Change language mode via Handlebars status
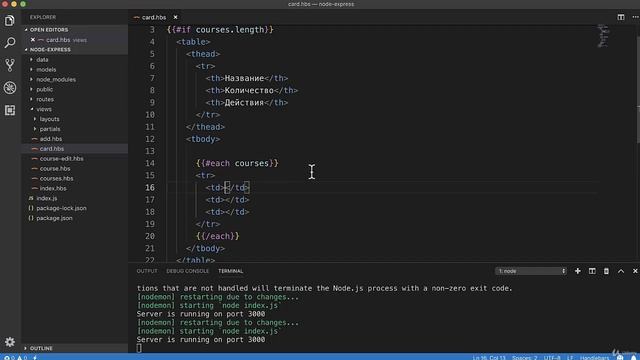640x360 pixels. point(594,358)
